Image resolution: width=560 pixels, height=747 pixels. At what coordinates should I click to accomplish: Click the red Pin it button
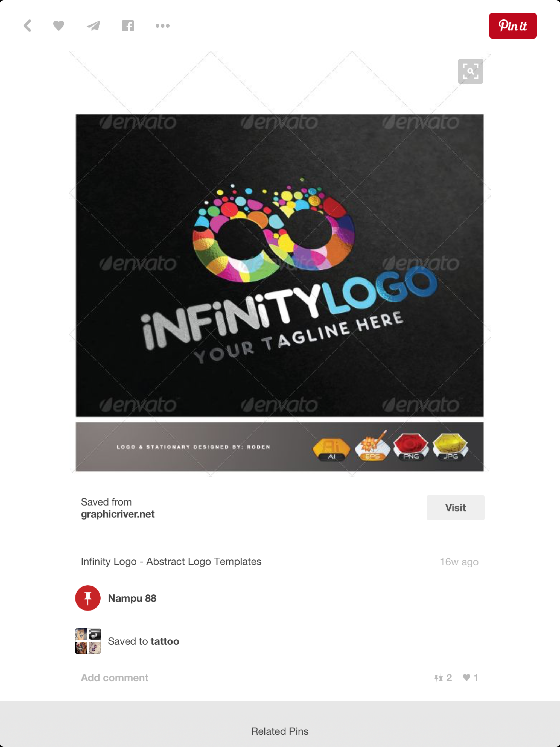pos(513,26)
